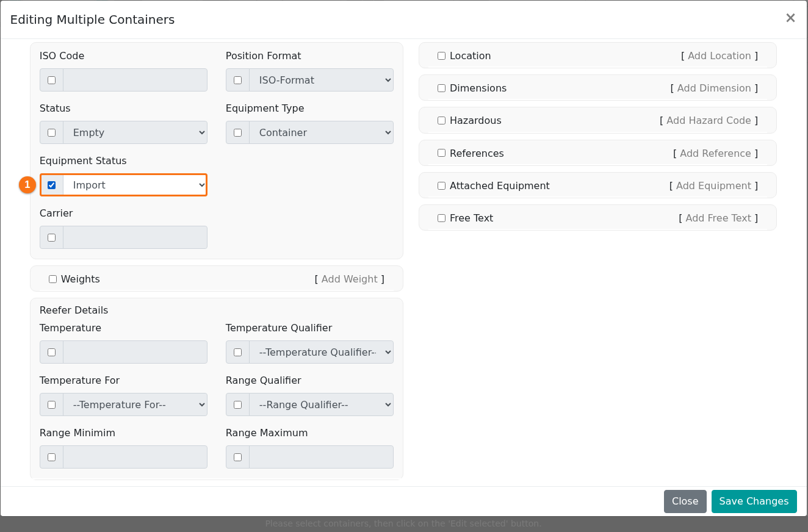Open the Range Qualifier dropdown

click(321, 404)
